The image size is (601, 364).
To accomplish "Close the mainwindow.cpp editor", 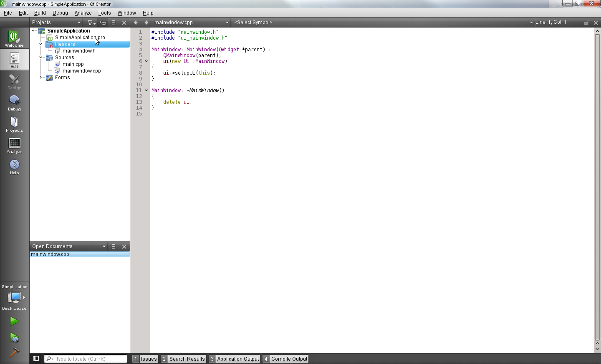I will pos(596,23).
